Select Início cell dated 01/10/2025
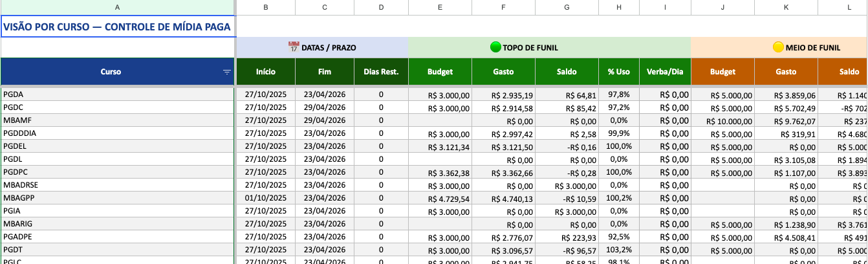Image resolution: width=868 pixels, height=264 pixels. coord(265,198)
